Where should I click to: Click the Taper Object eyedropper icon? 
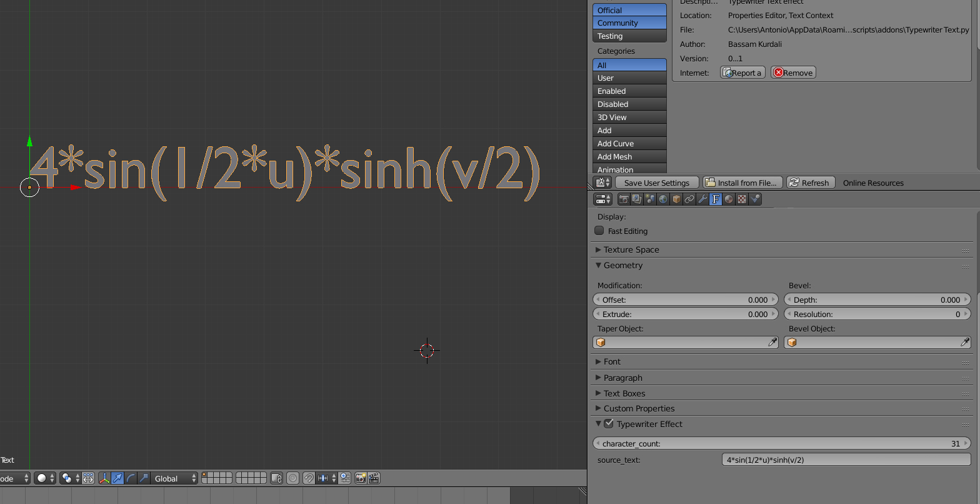772,343
